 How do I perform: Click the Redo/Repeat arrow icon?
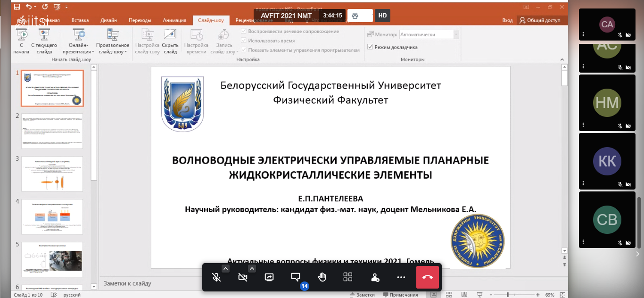(45, 7)
